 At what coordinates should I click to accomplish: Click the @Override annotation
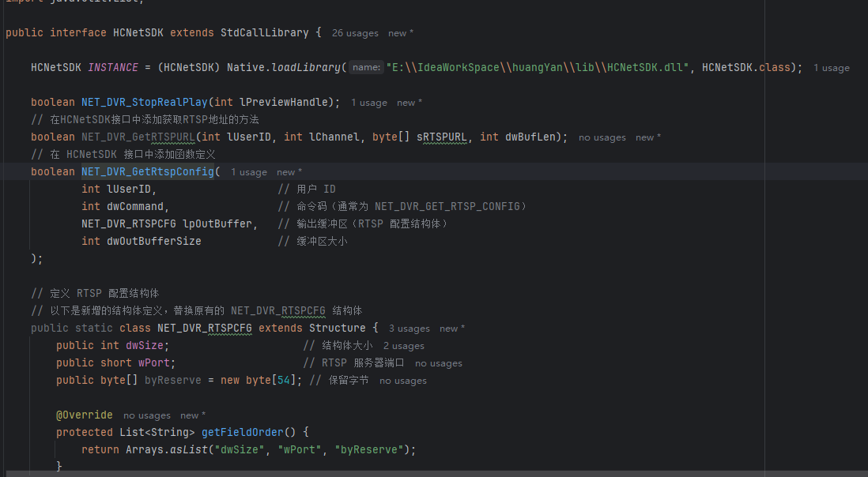click(84, 415)
